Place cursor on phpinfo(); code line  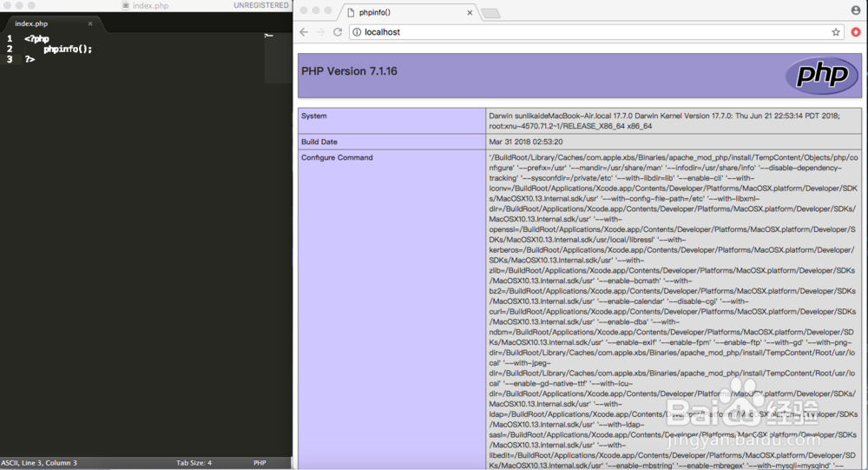point(68,49)
